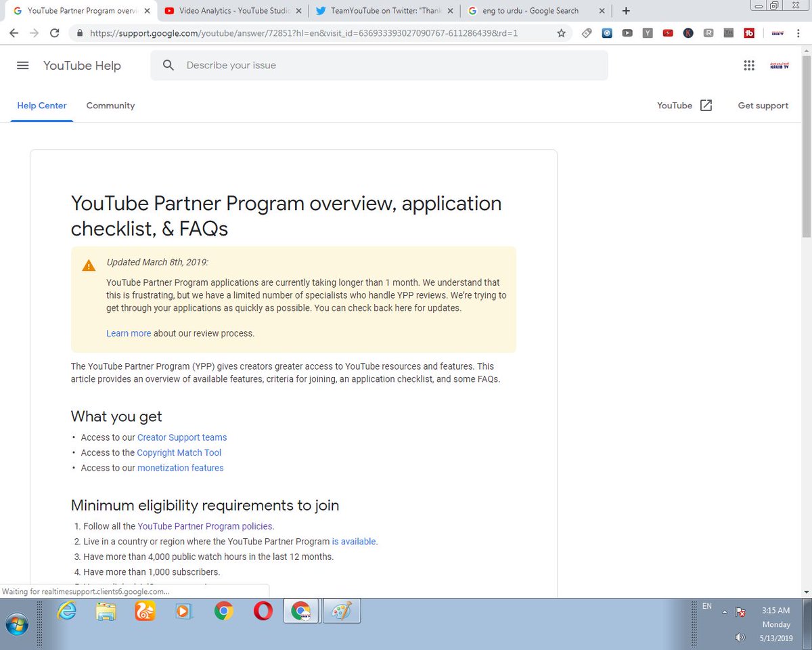Open the dark K circle extension
The height and width of the screenshot is (650, 812).
(688, 32)
